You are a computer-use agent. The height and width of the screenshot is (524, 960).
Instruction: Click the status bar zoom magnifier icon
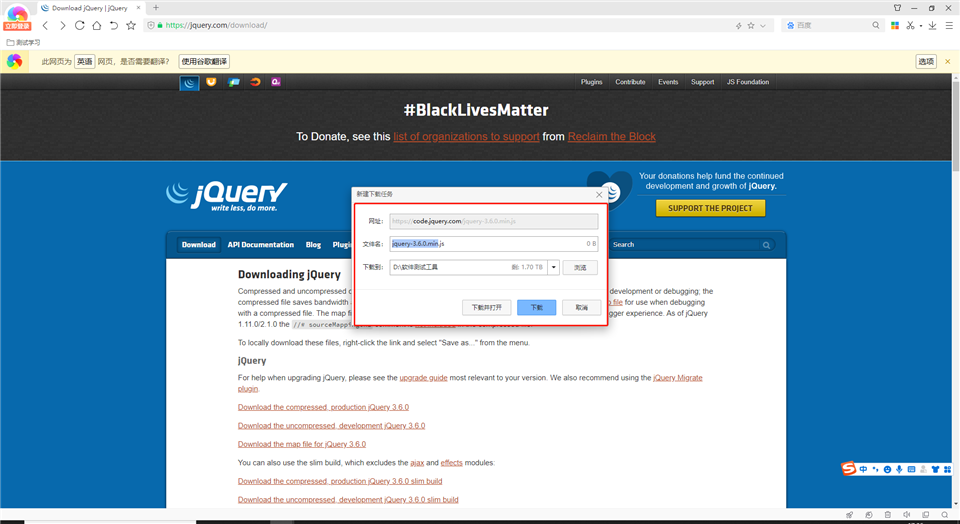945,515
